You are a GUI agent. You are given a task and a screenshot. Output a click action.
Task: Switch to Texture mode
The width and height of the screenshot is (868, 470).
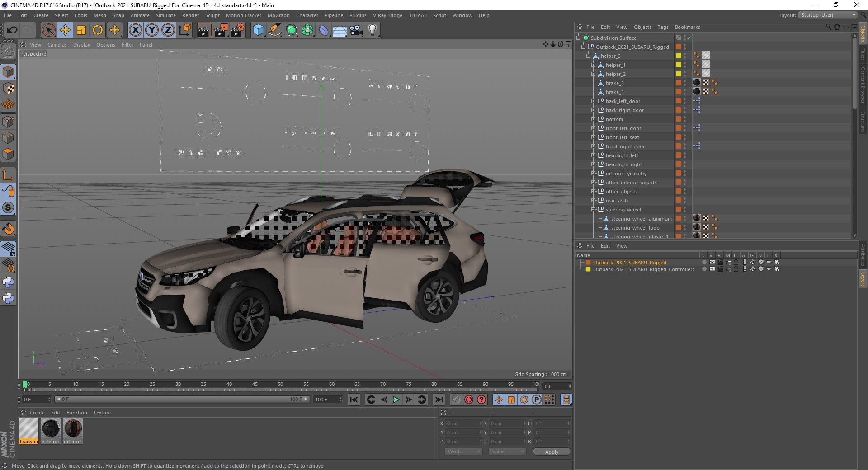[8, 88]
